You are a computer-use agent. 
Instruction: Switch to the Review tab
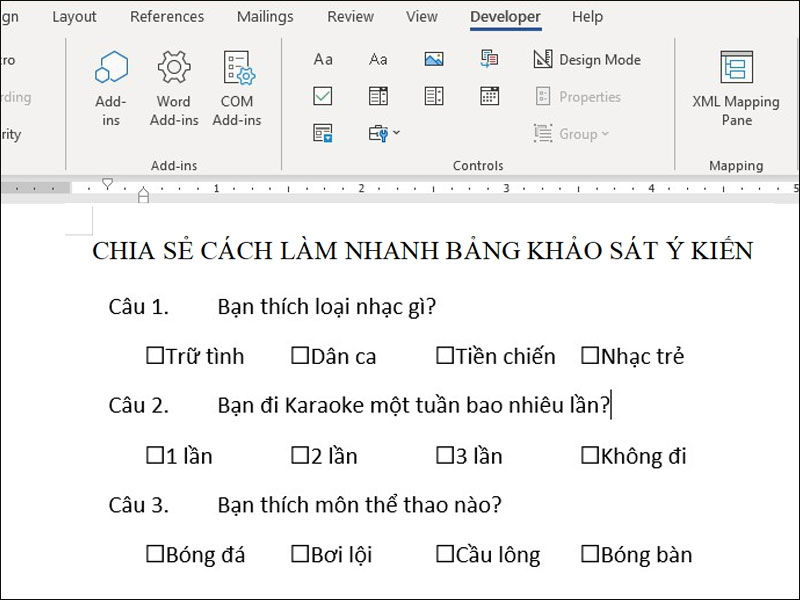(x=351, y=16)
